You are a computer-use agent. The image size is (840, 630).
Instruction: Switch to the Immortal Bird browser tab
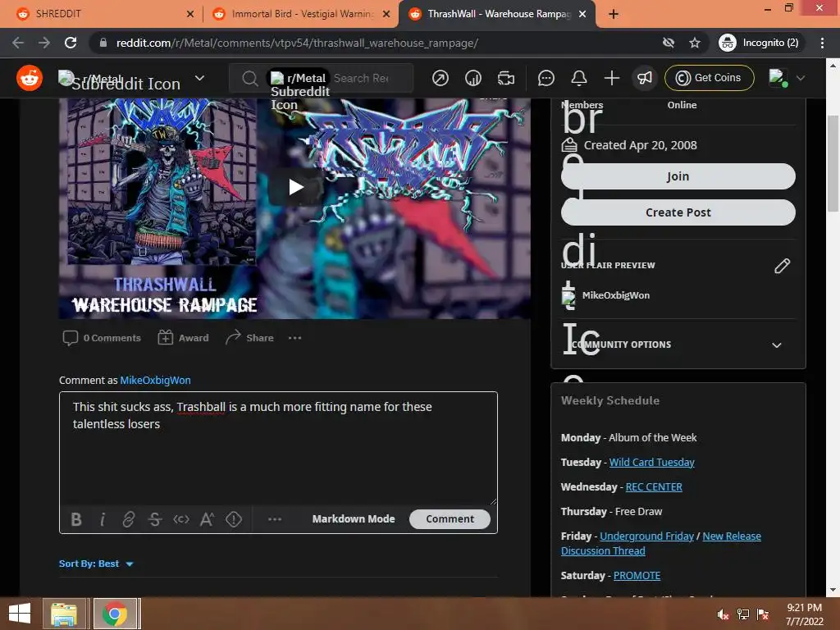pyautogui.click(x=300, y=14)
